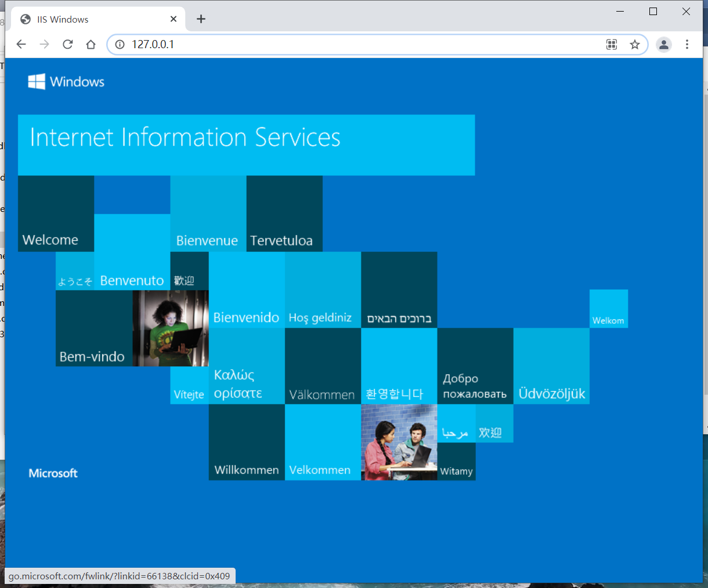Viewport: 708px width, 588px height.
Task: Click the Greek Καλώς ορίσατε tile
Action: click(247, 366)
